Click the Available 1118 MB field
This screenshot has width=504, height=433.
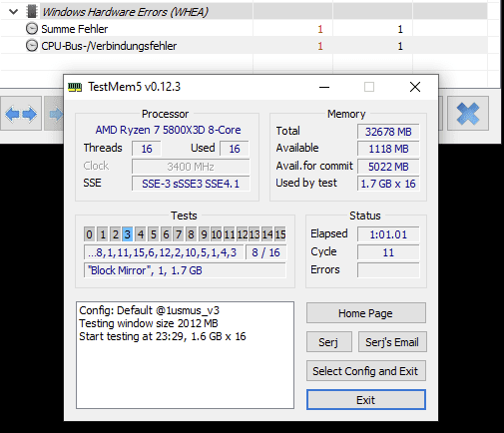(x=388, y=149)
